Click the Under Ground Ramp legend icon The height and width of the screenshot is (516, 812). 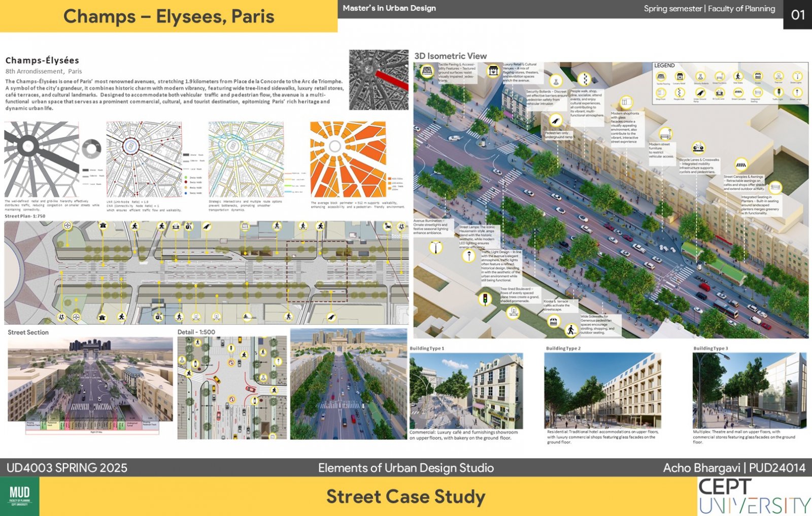pyautogui.click(x=700, y=93)
